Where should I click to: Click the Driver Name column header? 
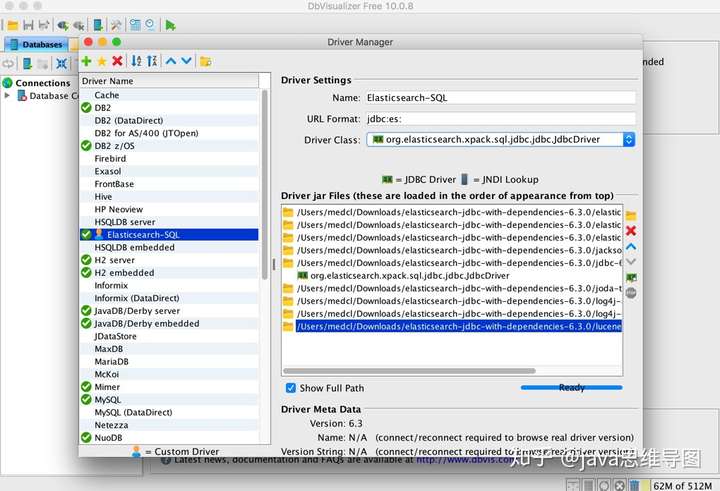click(169, 81)
